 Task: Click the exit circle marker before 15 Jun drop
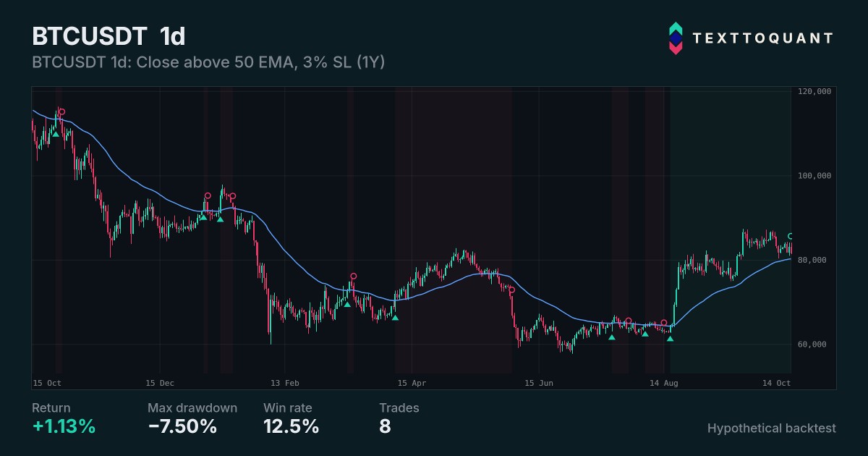tap(511, 290)
